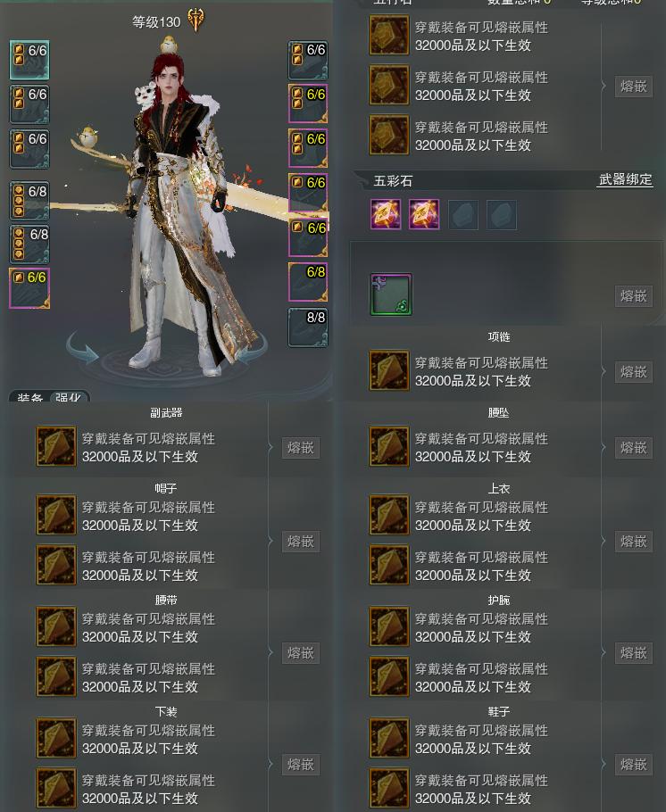This screenshot has height=812, width=666.
Task: Click the 6/8 yellow-text slot on the right
Action: 308,282
